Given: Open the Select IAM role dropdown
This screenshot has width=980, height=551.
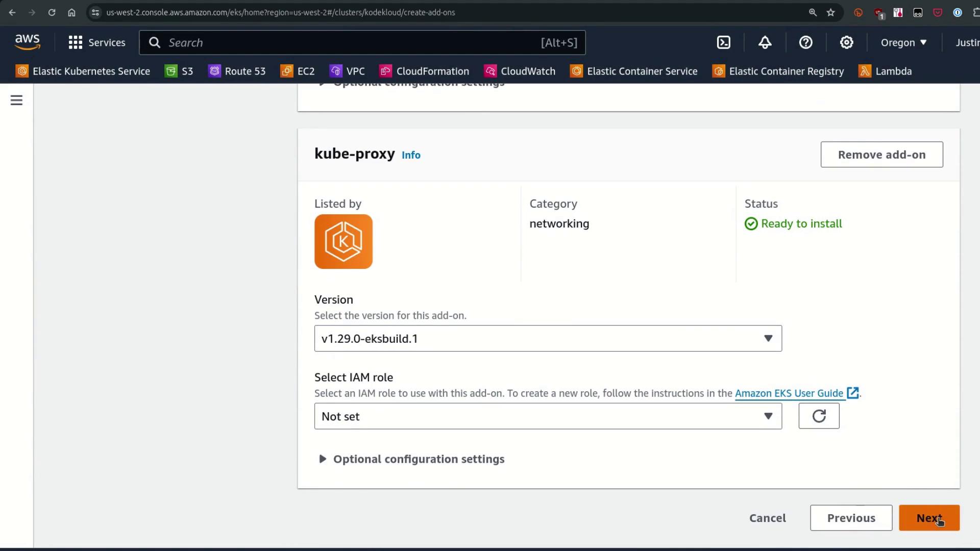Looking at the screenshot, I should [x=548, y=416].
